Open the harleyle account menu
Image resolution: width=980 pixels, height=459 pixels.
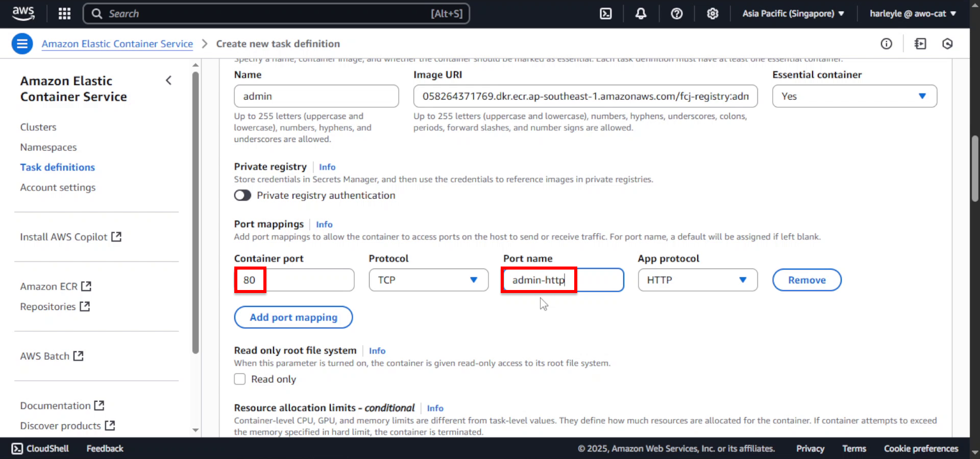click(x=913, y=14)
